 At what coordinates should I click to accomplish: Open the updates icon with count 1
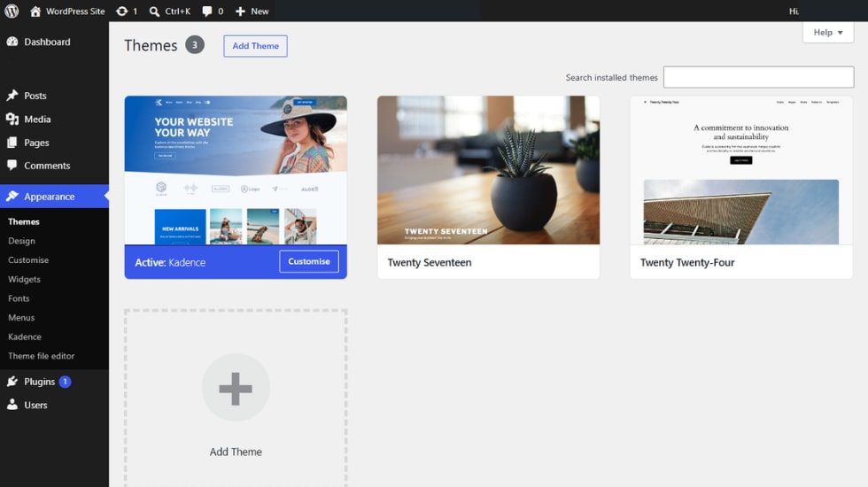(x=127, y=11)
